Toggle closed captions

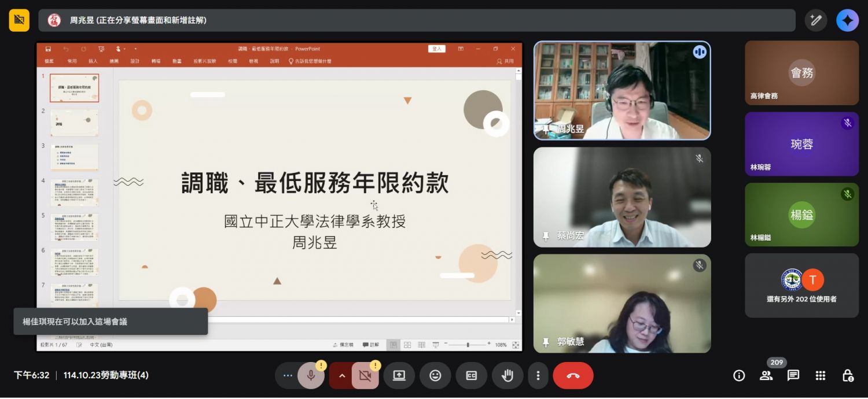pos(472,376)
